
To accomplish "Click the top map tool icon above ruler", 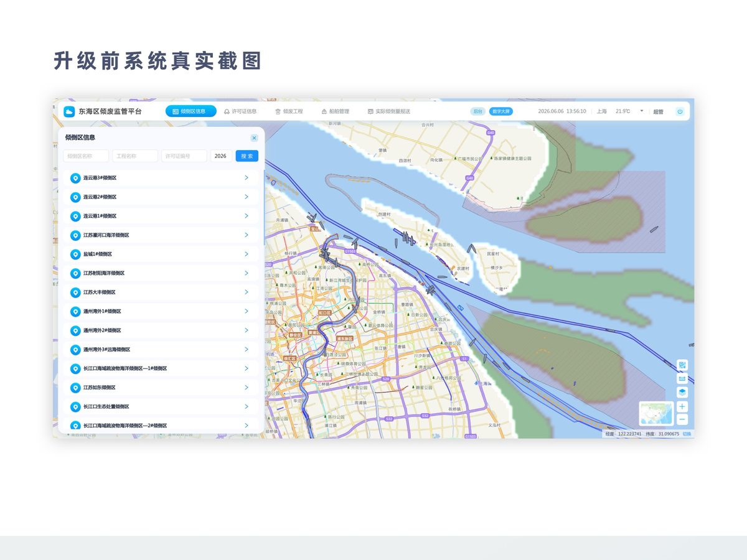I will coord(682,365).
